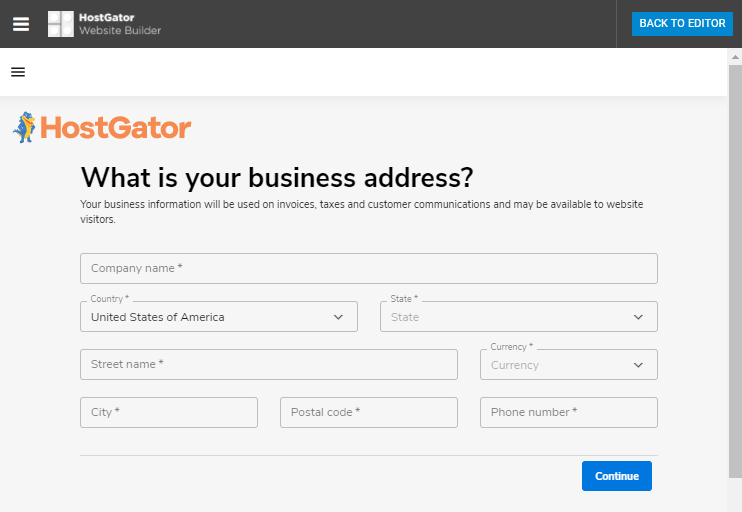The image size is (742, 512).
Task: Click the Phone number input field
Action: (568, 412)
